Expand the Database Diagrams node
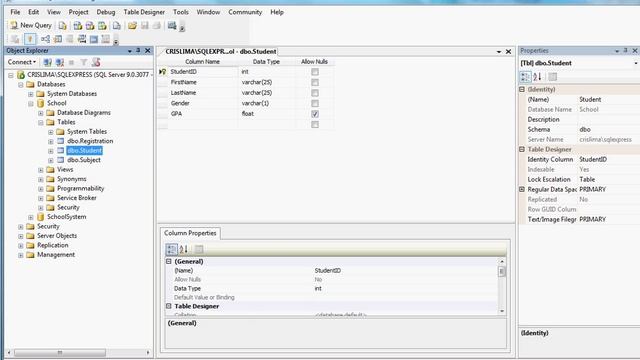The image size is (640, 360). point(41,113)
